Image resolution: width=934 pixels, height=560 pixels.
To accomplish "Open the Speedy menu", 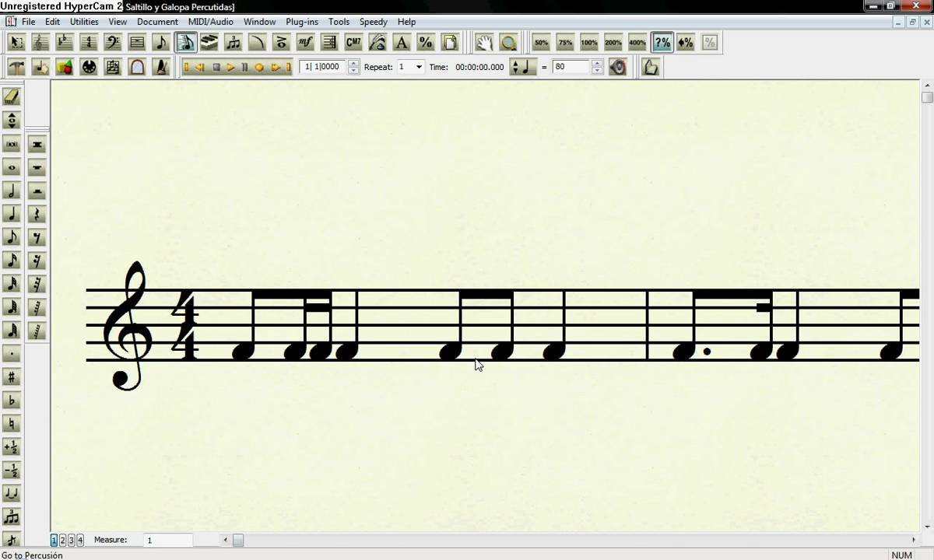I will [x=373, y=22].
